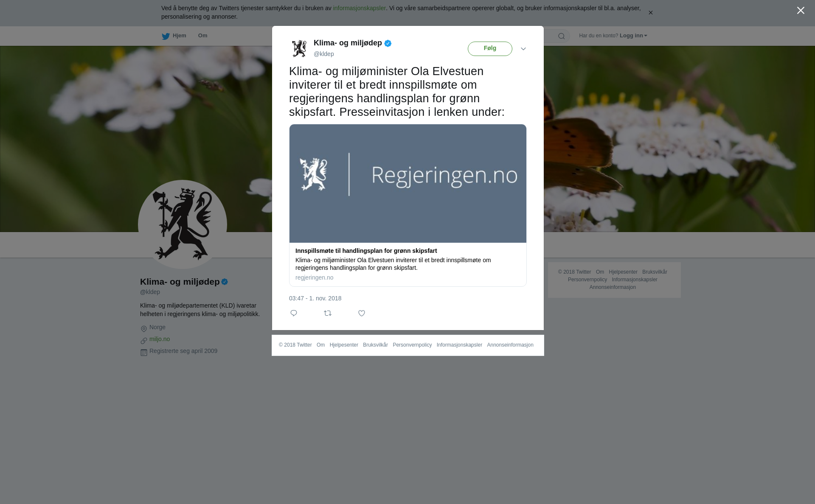Open the Regjeringen.no link card image
This screenshot has width=815, height=504.
point(408,183)
